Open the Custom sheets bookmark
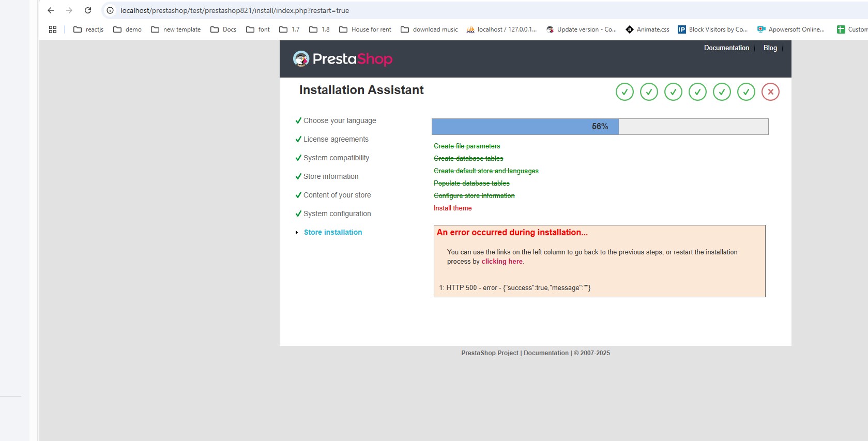The image size is (868, 441). 852,29
